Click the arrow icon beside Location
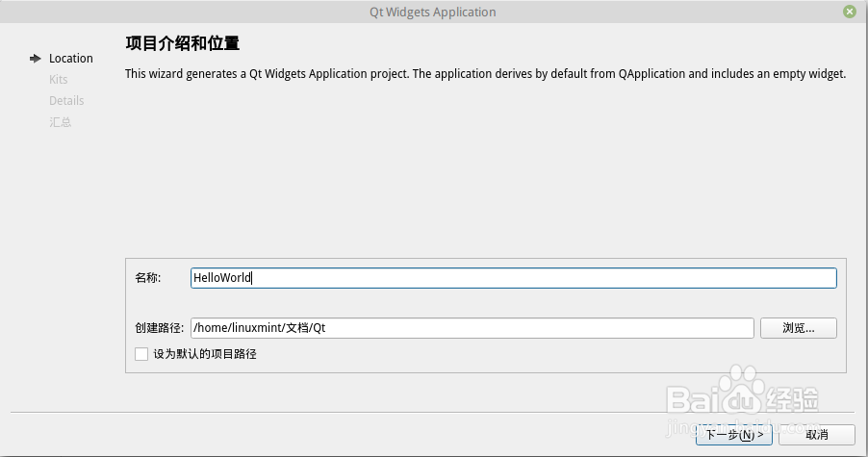The height and width of the screenshot is (457, 868). (36, 59)
